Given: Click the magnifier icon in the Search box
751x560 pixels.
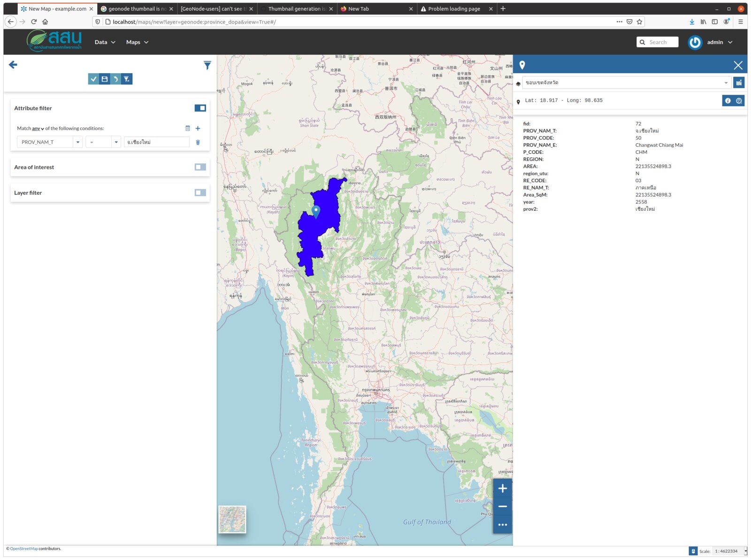Looking at the screenshot, I should click(x=642, y=42).
